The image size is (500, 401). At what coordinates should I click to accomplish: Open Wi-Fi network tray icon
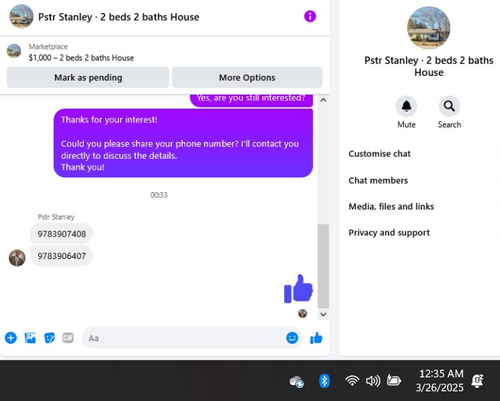click(352, 381)
